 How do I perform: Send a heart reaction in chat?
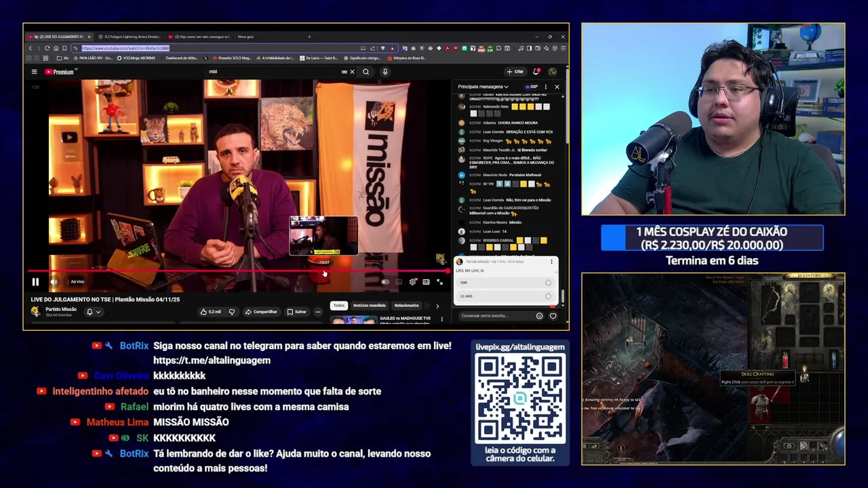(x=553, y=316)
